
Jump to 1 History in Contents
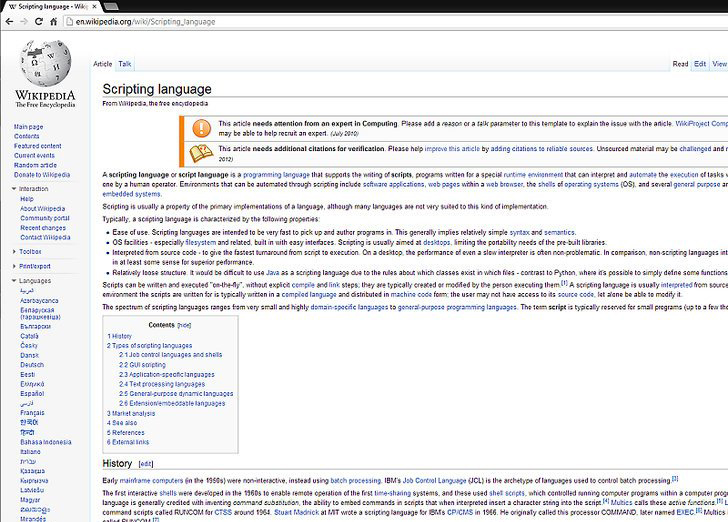tap(120, 336)
